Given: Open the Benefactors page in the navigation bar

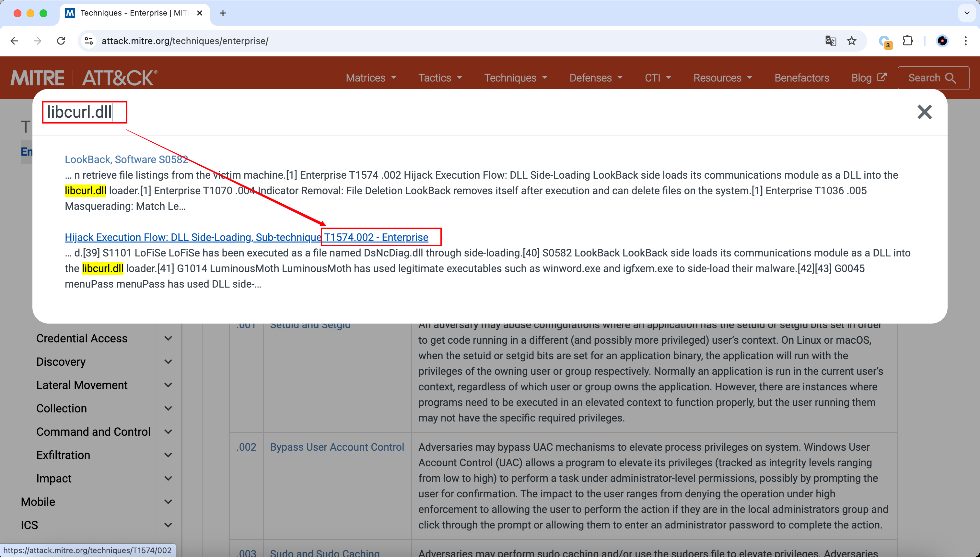Looking at the screenshot, I should [801, 78].
